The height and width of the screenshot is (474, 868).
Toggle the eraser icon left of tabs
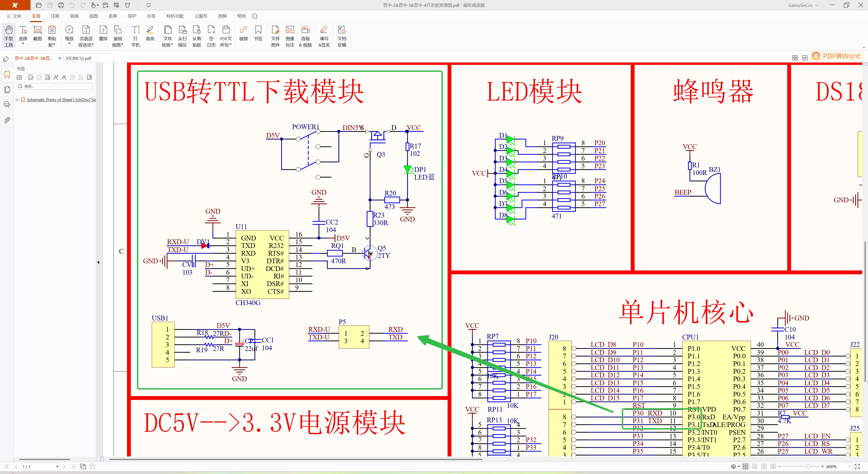coord(6,59)
